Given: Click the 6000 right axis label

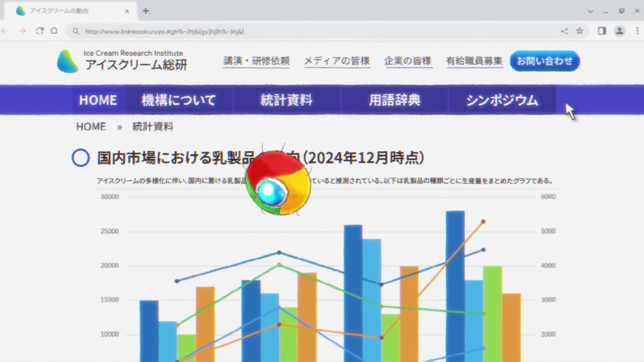Looking at the screenshot, I should (548, 197).
